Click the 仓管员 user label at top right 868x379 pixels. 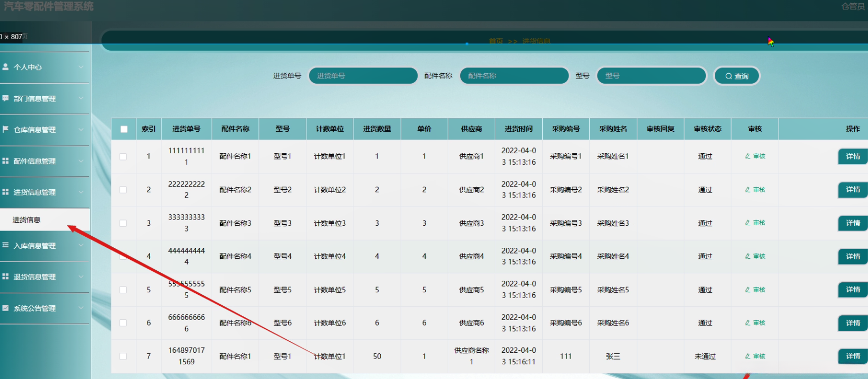pos(853,6)
